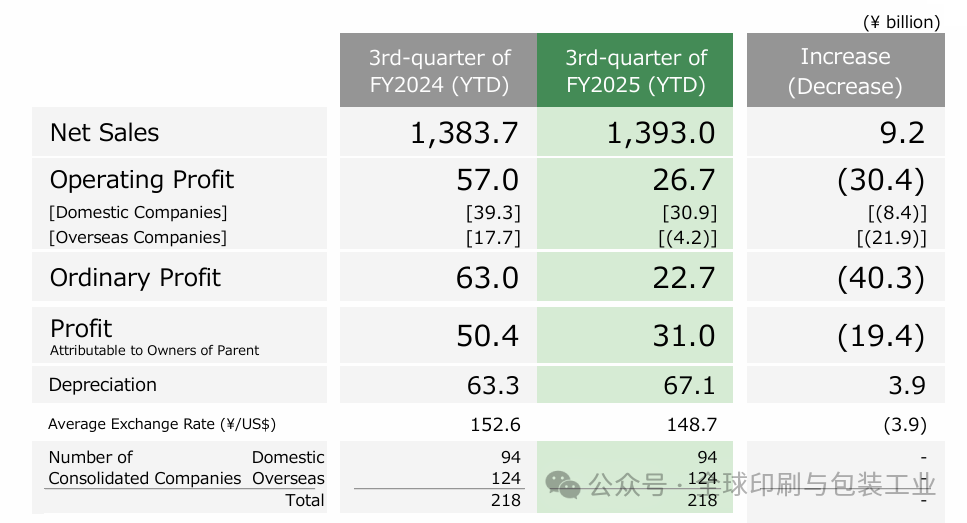Screen dimensions: 967x523
Task: Click the WeChat logo in the watermark
Action: coord(563,484)
